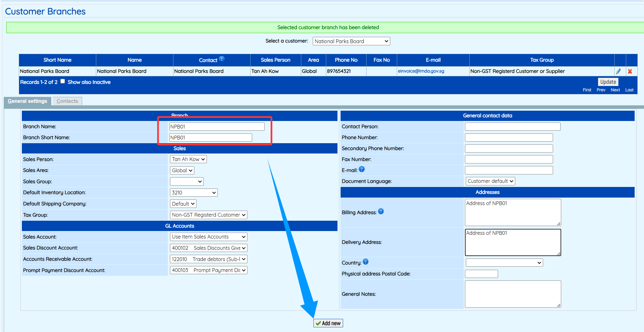The height and width of the screenshot is (332, 644).
Task: Open the Default Inventory Location dropdown
Action: [193, 193]
